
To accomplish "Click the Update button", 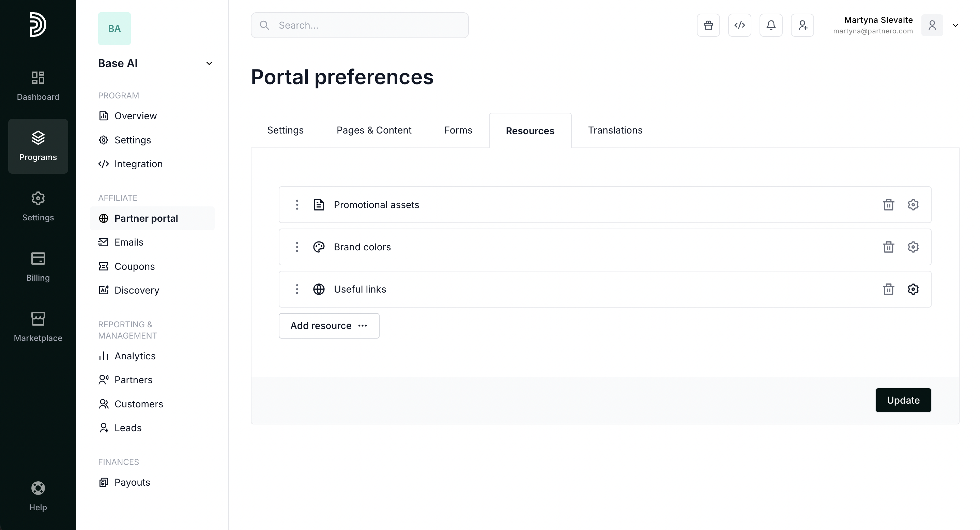I will pyautogui.click(x=903, y=400).
